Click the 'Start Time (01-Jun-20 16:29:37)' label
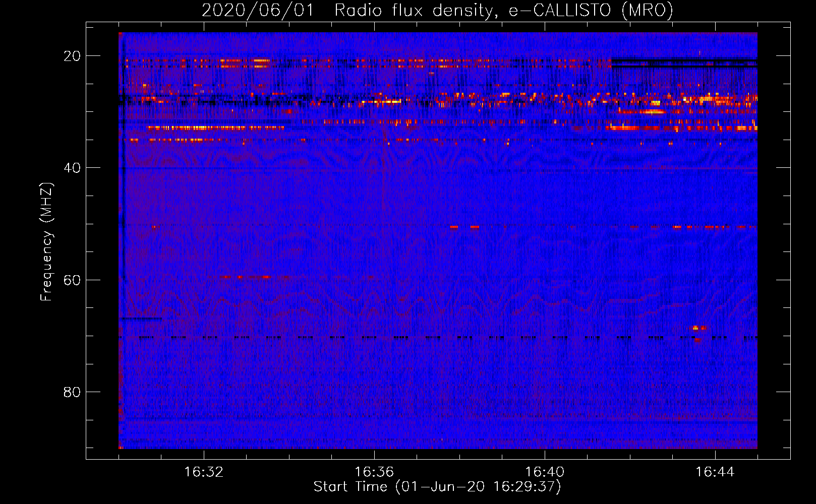This screenshot has width=816, height=504. [437, 487]
